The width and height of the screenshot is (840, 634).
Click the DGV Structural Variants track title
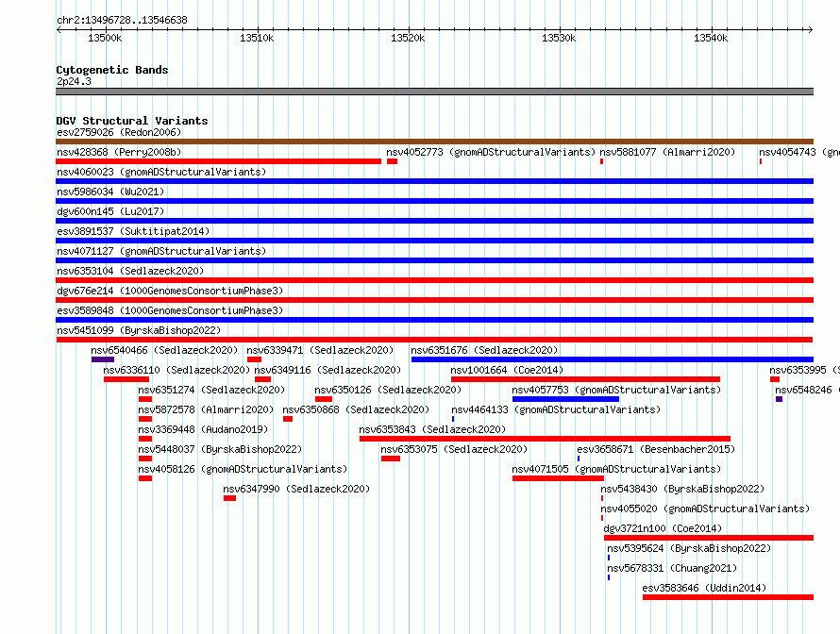pos(132,121)
